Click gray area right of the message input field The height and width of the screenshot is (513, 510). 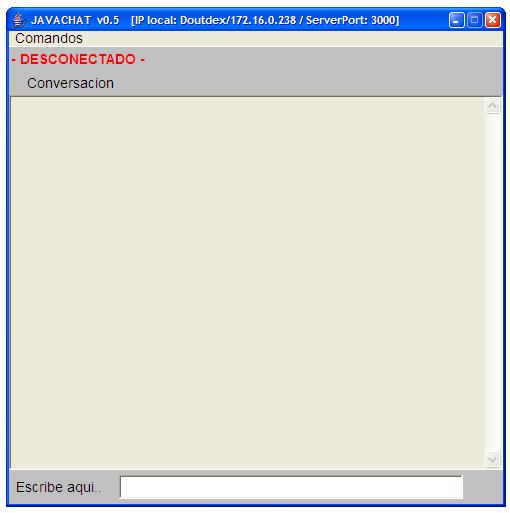tap(482, 487)
